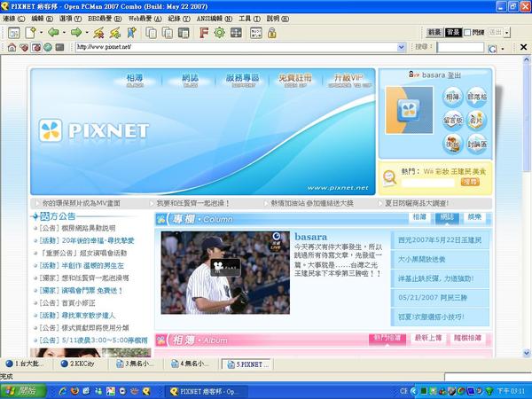Click the padlock icon in toolbar

[x=272, y=33]
